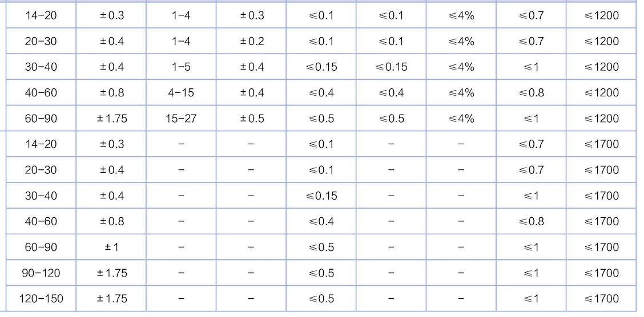Viewport: 644px width, 317px height.
Task: Click ≤4% in the 60–90 row
Action: pos(461,119)
